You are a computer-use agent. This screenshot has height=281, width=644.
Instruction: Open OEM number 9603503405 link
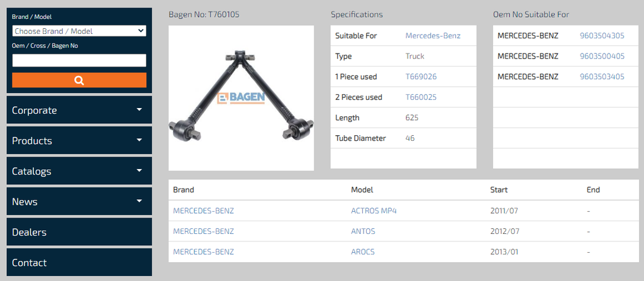602,77
